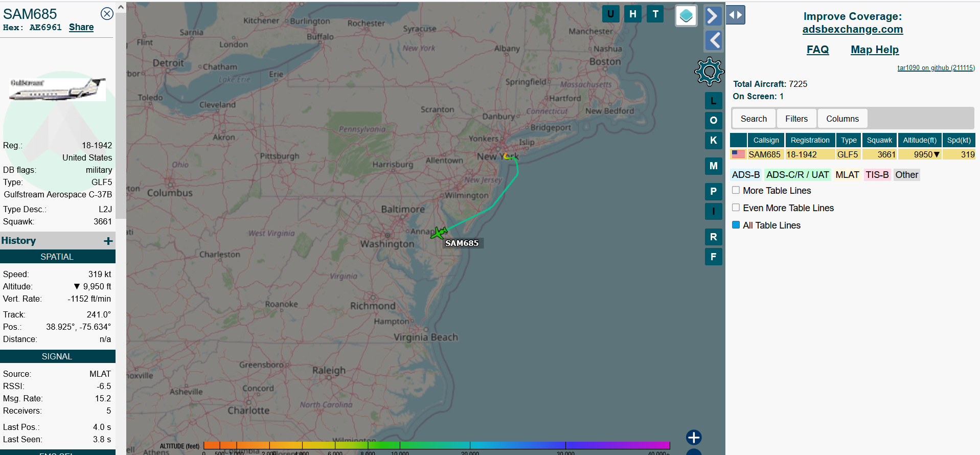Image resolution: width=980 pixels, height=455 pixels.
Task: Toggle All Table Lines checkbox
Action: click(736, 225)
